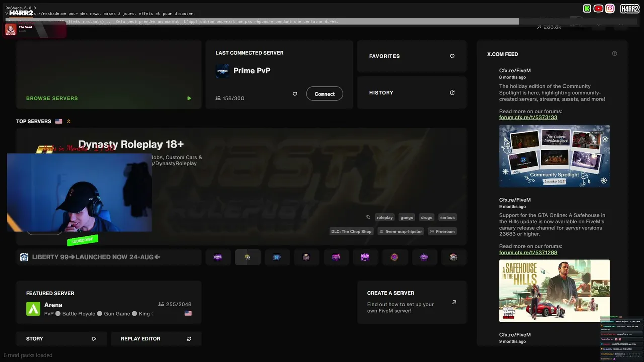
Task: Open the Safehouse in the Hills image
Action: coord(554,291)
